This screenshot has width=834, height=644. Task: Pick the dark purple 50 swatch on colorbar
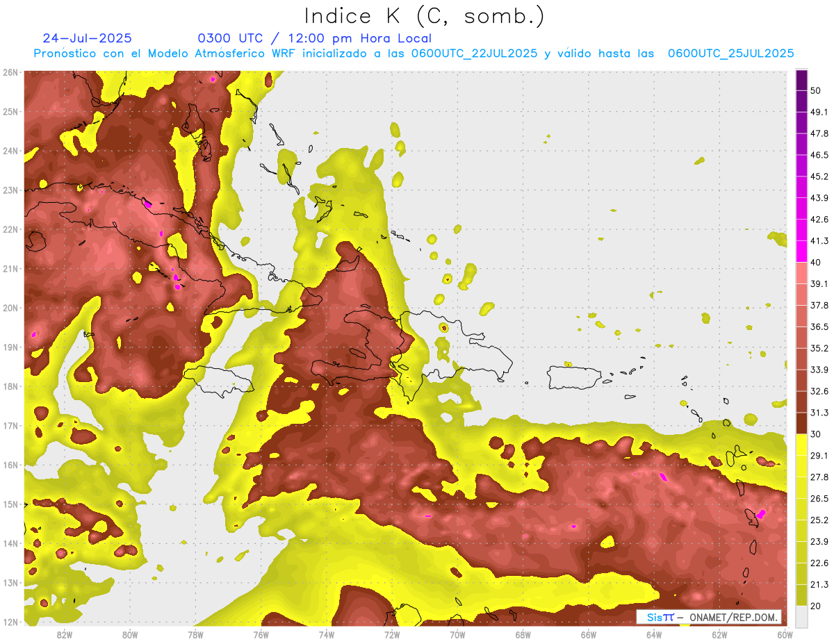pos(801,80)
